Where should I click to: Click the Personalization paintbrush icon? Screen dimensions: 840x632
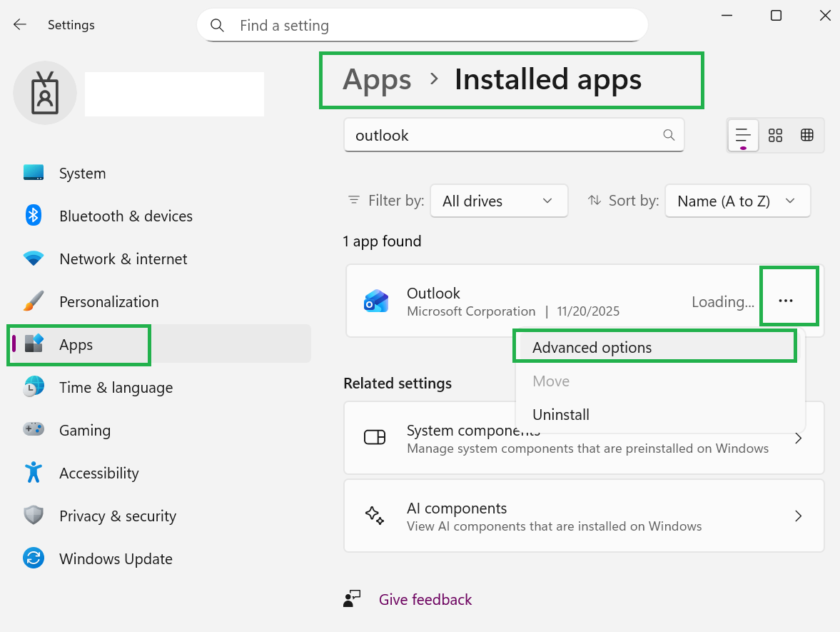click(x=34, y=301)
